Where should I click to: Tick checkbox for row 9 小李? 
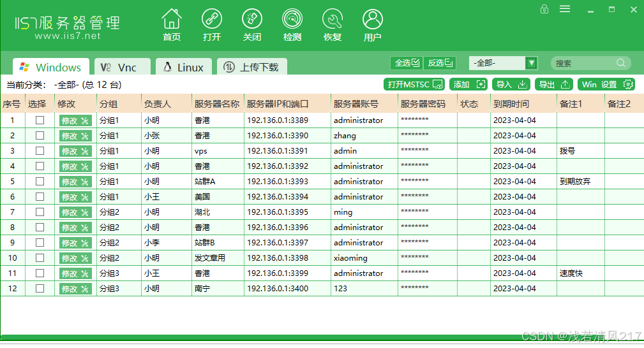[x=40, y=243]
